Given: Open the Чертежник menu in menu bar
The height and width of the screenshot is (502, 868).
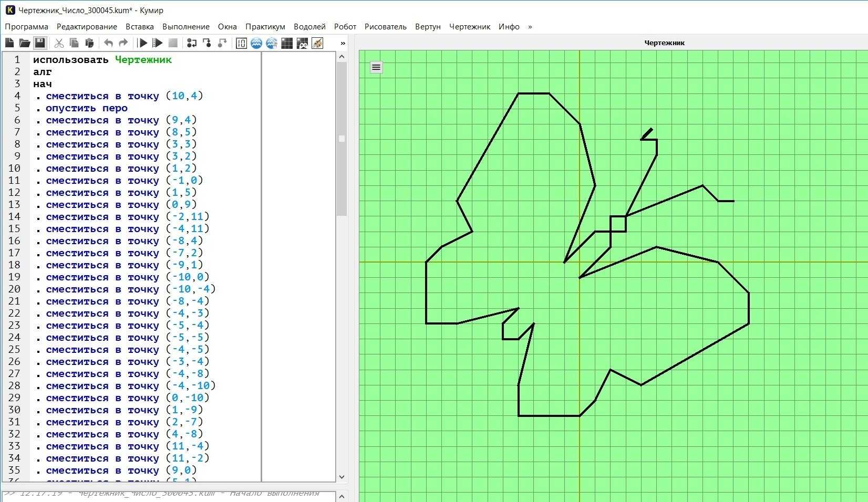Looking at the screenshot, I should (x=470, y=27).
